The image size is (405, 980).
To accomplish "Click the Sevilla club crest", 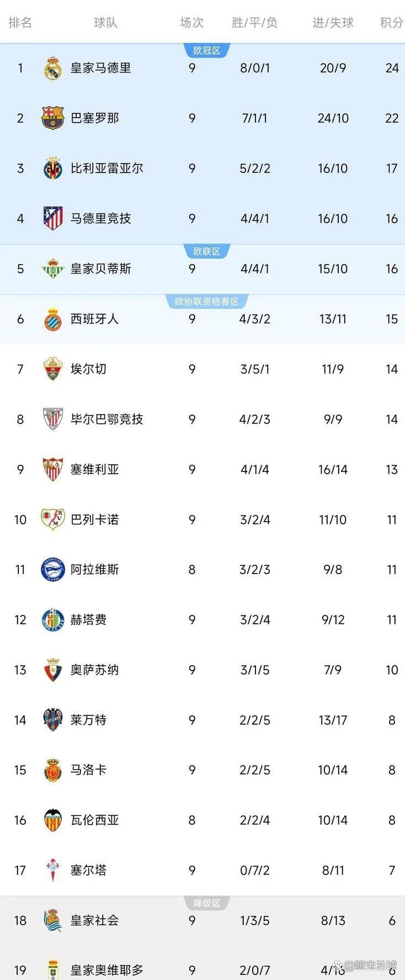I will click(x=53, y=469).
